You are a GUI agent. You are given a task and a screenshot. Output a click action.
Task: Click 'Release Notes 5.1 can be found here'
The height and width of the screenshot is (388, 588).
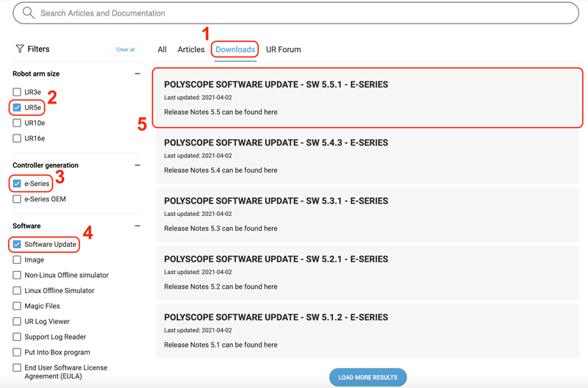tap(221, 345)
